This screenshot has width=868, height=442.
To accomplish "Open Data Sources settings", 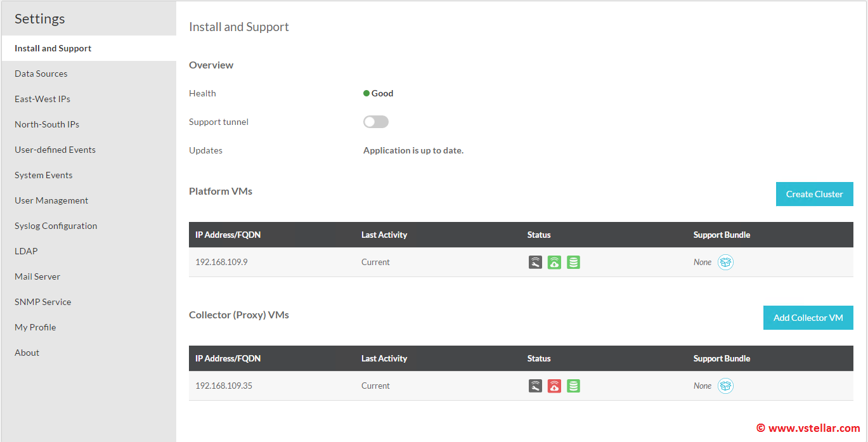I will tap(41, 74).
